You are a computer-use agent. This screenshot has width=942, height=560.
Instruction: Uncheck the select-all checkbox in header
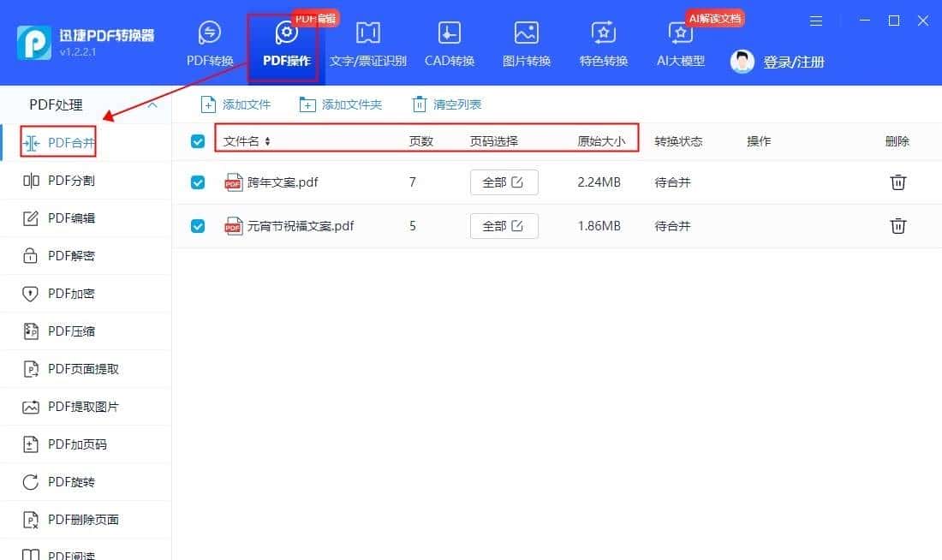click(x=198, y=140)
